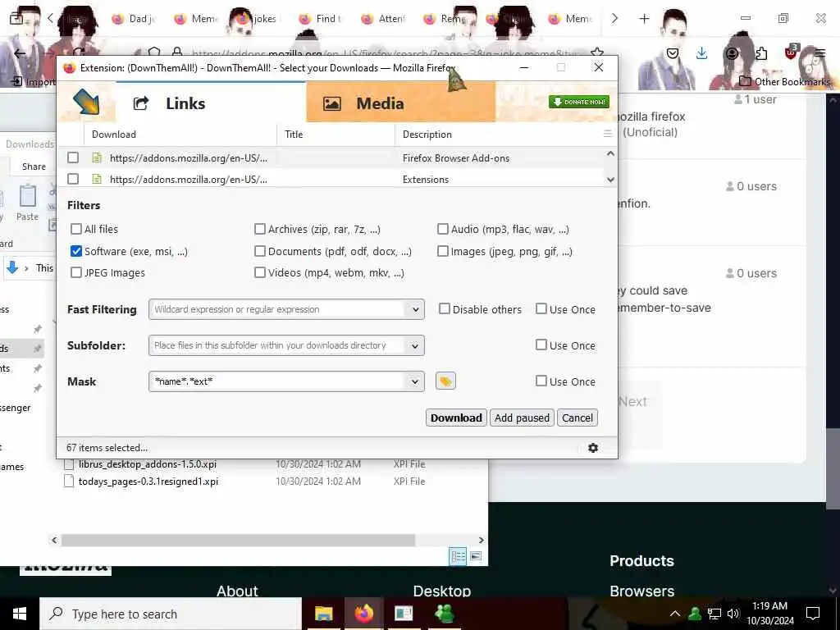Click the Download button
The image size is (840, 630).
click(456, 418)
